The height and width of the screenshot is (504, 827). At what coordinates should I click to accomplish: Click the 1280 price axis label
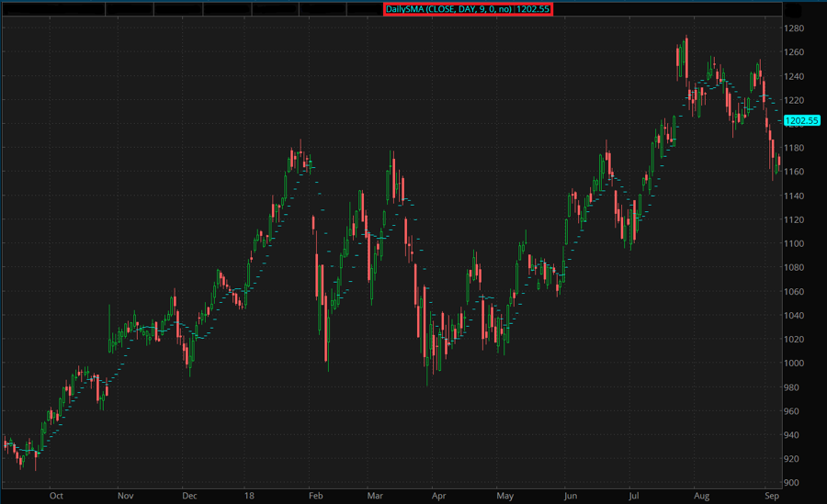(794, 28)
